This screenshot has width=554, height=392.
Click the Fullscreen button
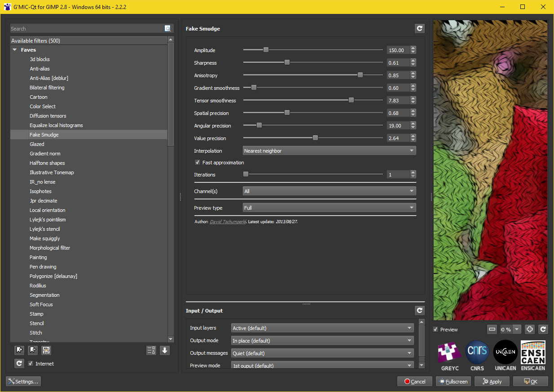pyautogui.click(x=453, y=381)
